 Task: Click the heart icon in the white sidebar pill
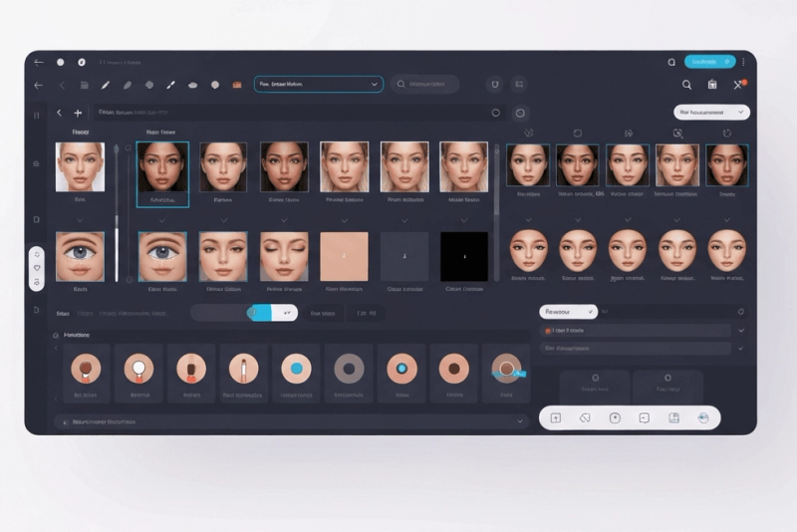pos(37,268)
